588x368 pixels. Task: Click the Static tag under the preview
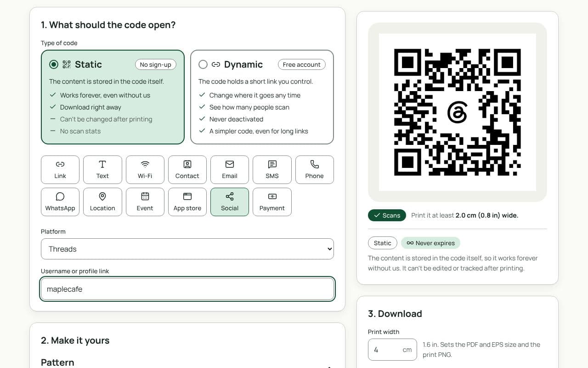383,243
